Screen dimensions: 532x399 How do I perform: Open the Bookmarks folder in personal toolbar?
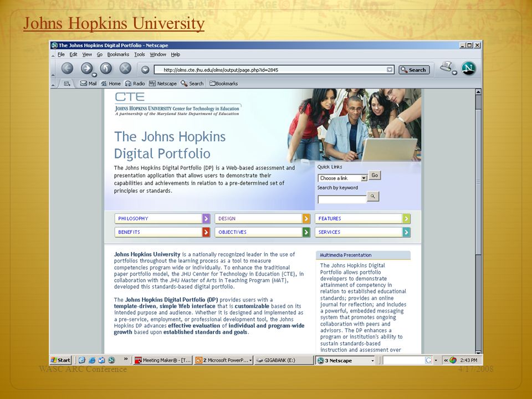click(223, 84)
